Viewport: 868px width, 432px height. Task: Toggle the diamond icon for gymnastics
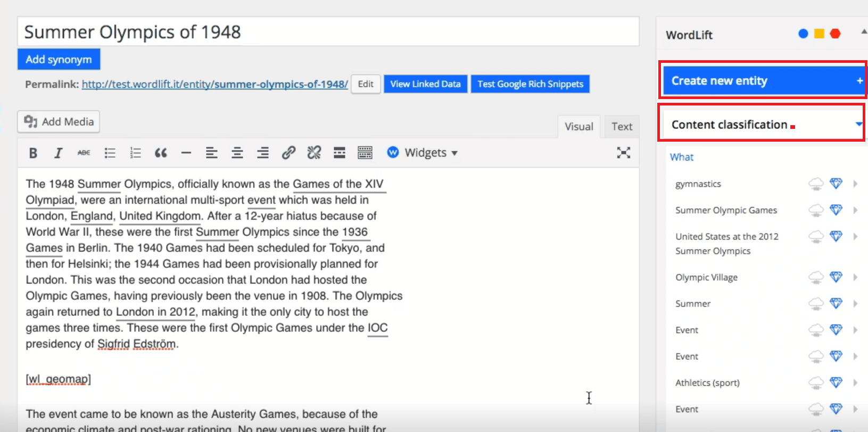836,184
